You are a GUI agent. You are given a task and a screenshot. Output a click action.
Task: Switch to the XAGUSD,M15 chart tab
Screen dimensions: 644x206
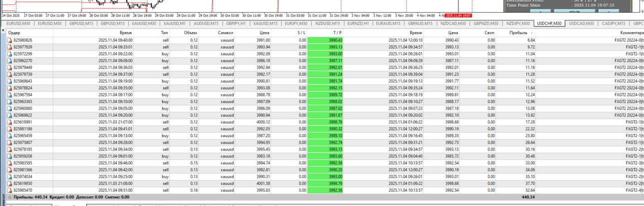coord(265,23)
